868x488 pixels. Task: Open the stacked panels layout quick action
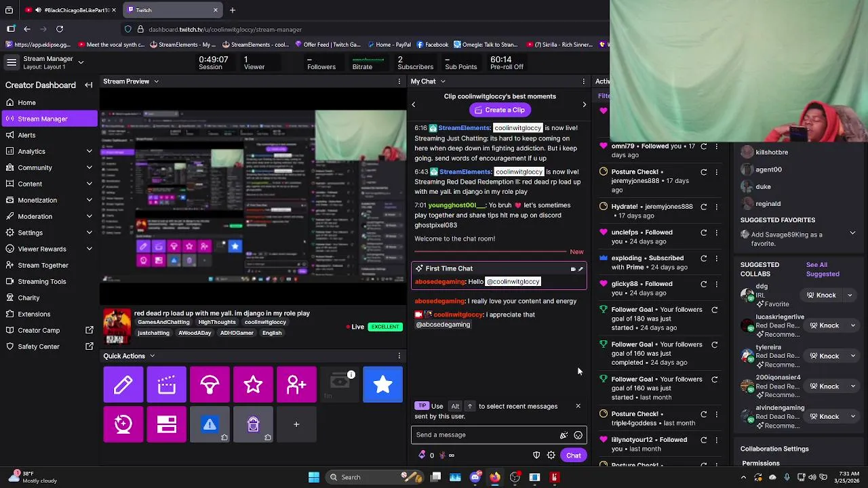tap(166, 424)
